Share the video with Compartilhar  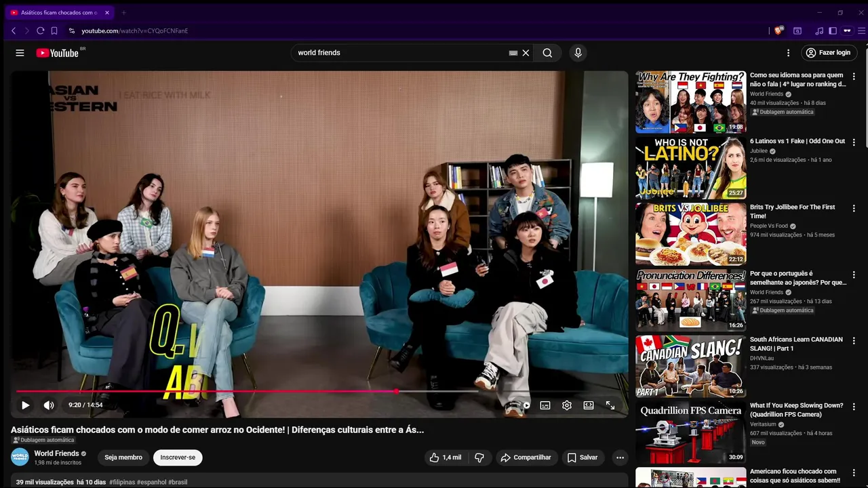pos(527,457)
